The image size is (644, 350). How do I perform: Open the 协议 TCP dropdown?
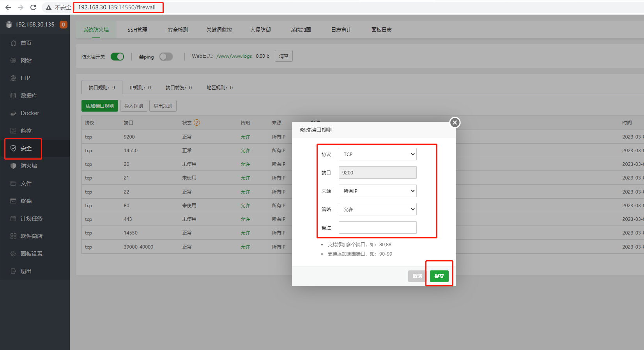377,154
